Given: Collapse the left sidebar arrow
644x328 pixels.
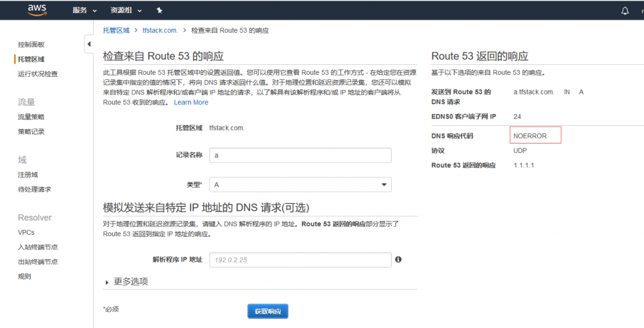Looking at the screenshot, I should coord(89,44).
